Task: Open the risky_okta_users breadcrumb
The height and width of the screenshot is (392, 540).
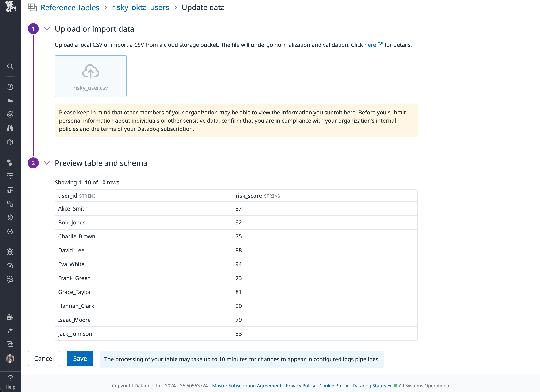Action: click(x=140, y=7)
